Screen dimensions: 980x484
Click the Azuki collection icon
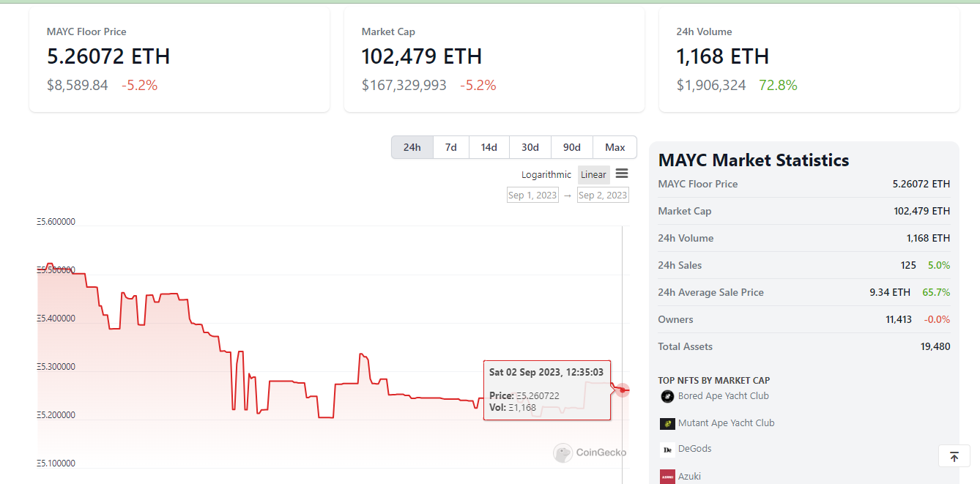point(667,476)
